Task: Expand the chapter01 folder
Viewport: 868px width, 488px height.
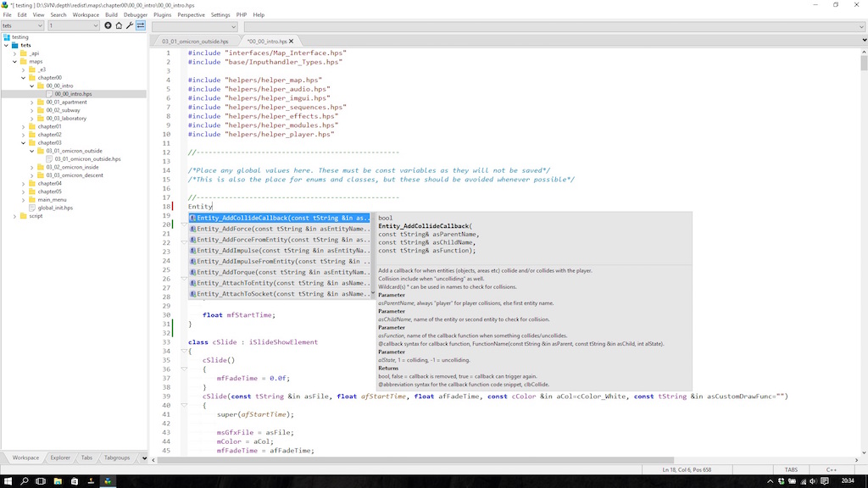Action: click(23, 126)
